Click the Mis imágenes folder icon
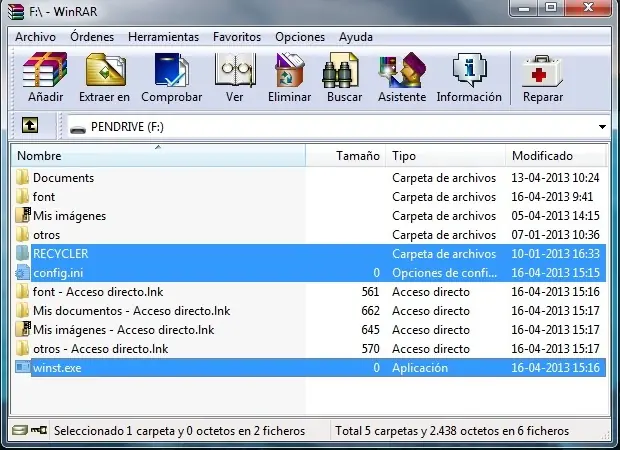The height and width of the screenshot is (450, 620). 23,215
